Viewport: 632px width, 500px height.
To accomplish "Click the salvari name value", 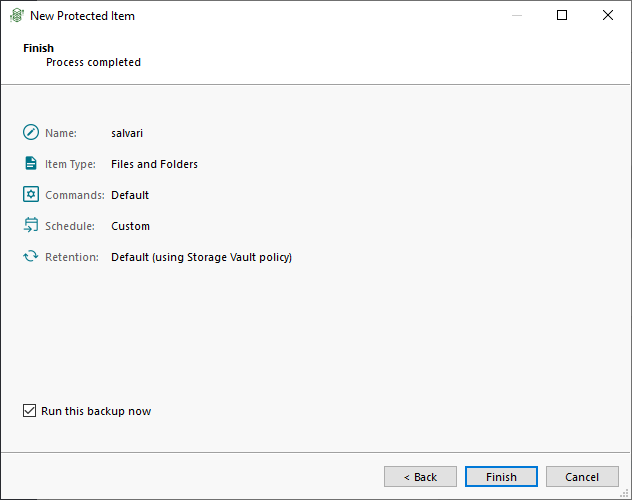I will (x=127, y=133).
